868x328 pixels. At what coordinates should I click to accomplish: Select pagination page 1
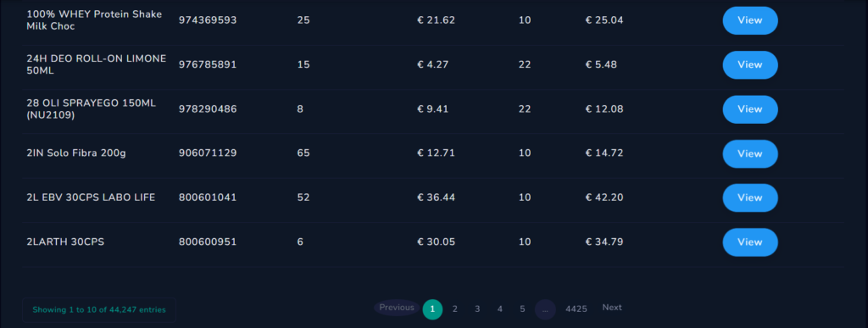[x=433, y=309]
